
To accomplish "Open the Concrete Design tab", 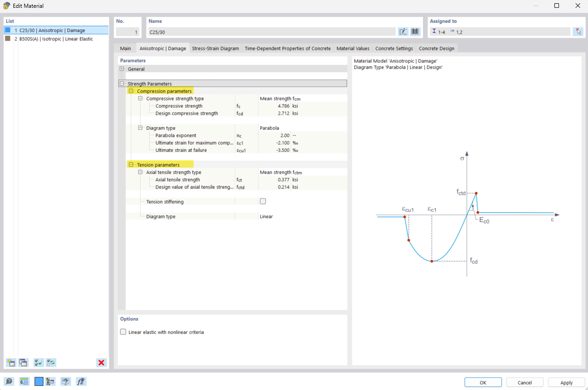I will click(436, 48).
